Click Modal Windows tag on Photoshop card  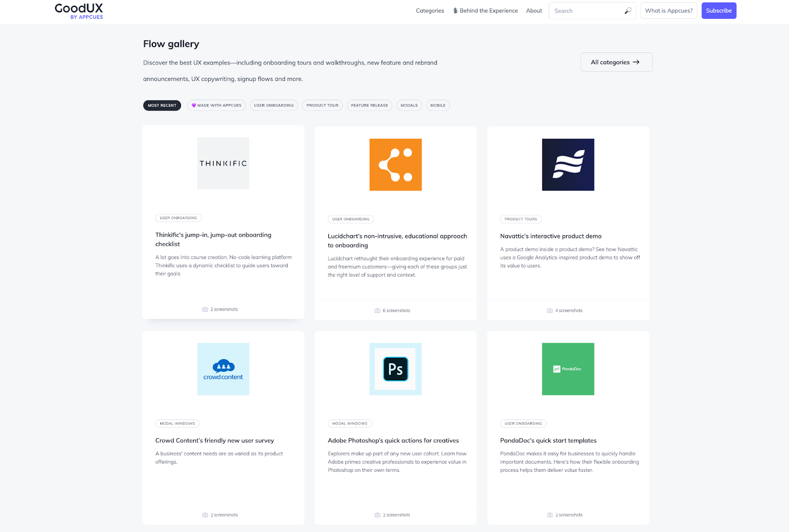[350, 424]
